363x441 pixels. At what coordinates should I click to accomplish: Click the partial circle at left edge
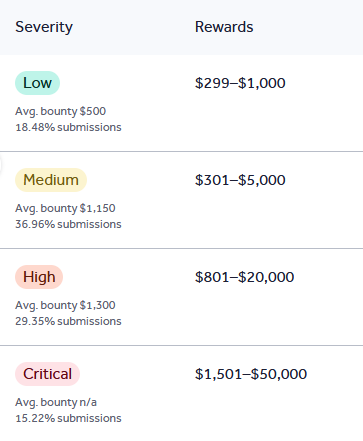[x=1, y=165]
